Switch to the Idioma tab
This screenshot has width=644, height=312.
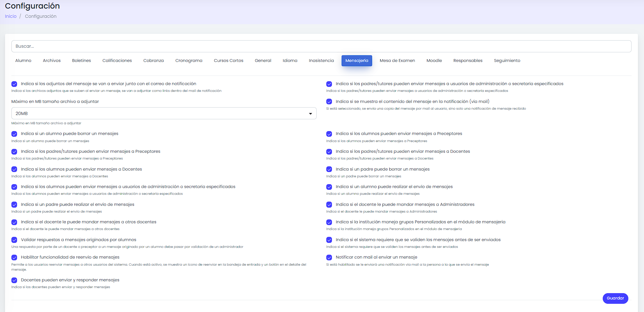[290, 61]
